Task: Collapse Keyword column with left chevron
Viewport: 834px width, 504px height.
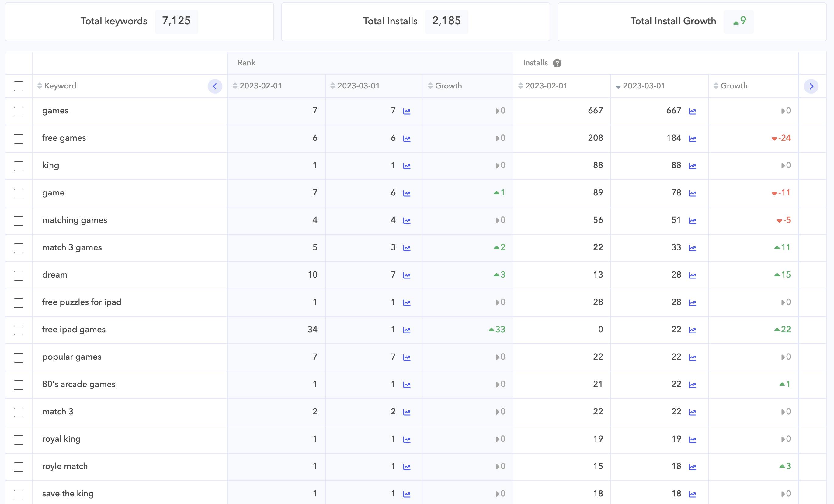Action: click(215, 86)
